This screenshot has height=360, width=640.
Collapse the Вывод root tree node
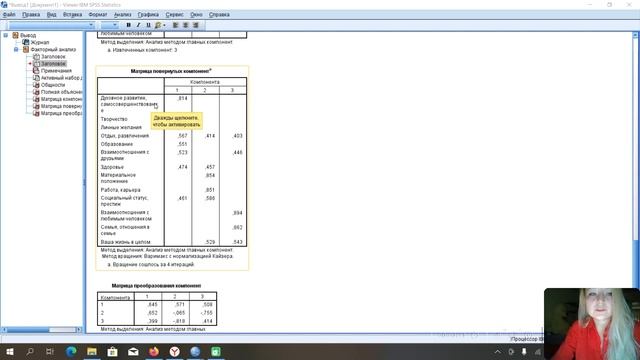[x=6, y=36]
